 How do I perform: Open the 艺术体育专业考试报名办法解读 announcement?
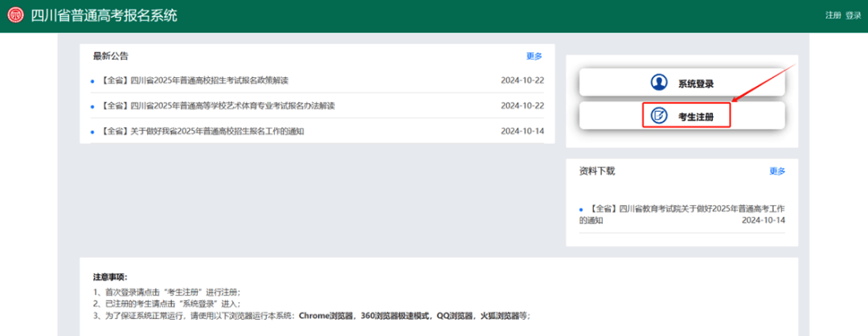[218, 106]
